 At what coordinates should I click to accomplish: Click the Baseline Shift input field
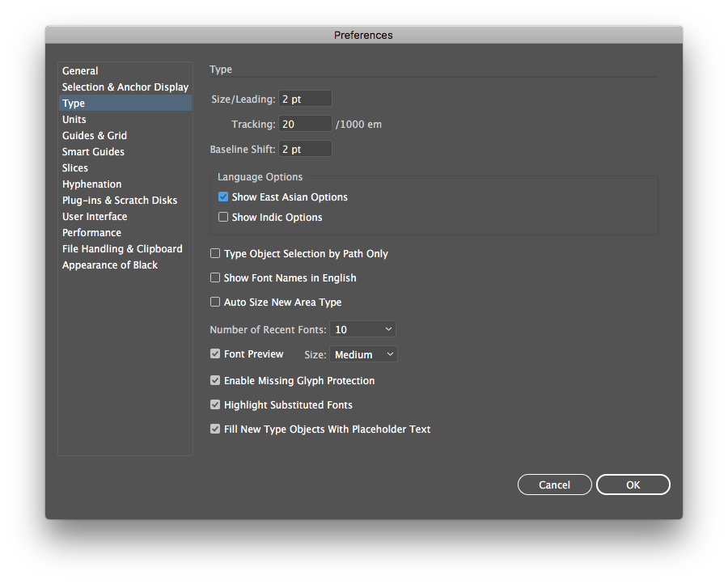(305, 149)
